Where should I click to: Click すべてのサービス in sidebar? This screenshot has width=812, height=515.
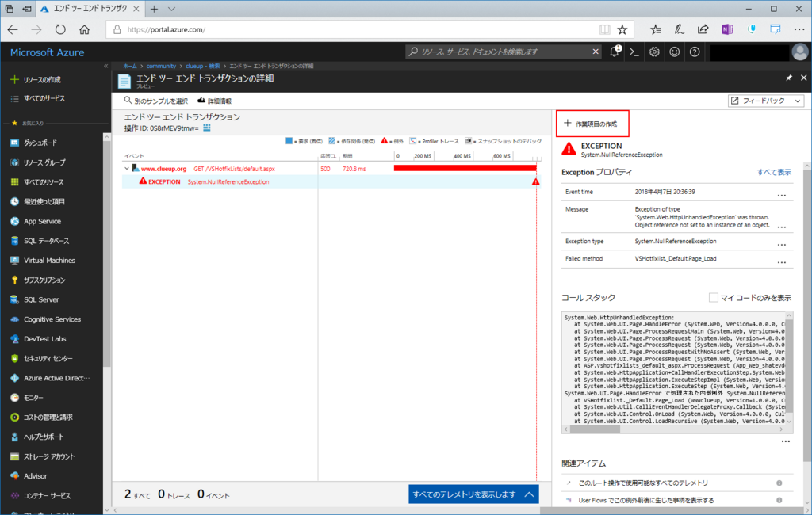click(38, 98)
